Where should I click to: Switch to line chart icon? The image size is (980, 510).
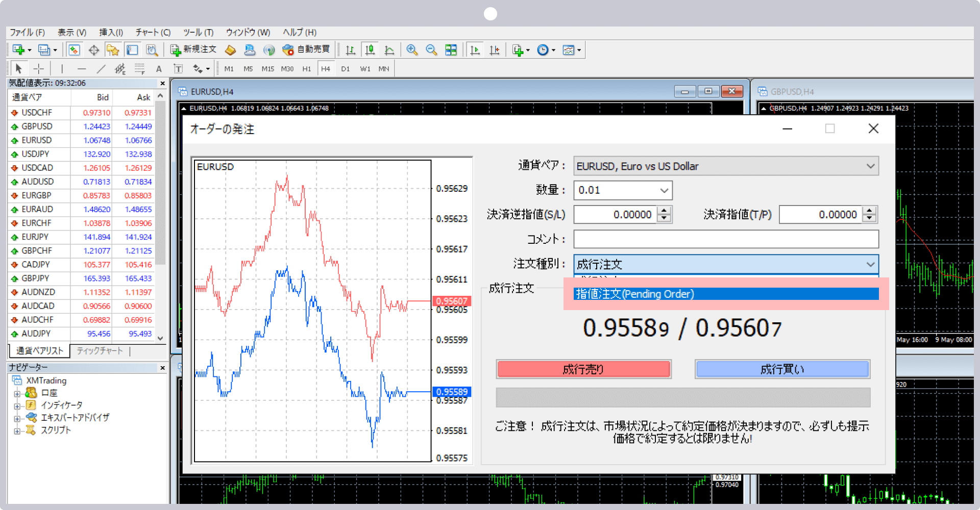pos(389,49)
